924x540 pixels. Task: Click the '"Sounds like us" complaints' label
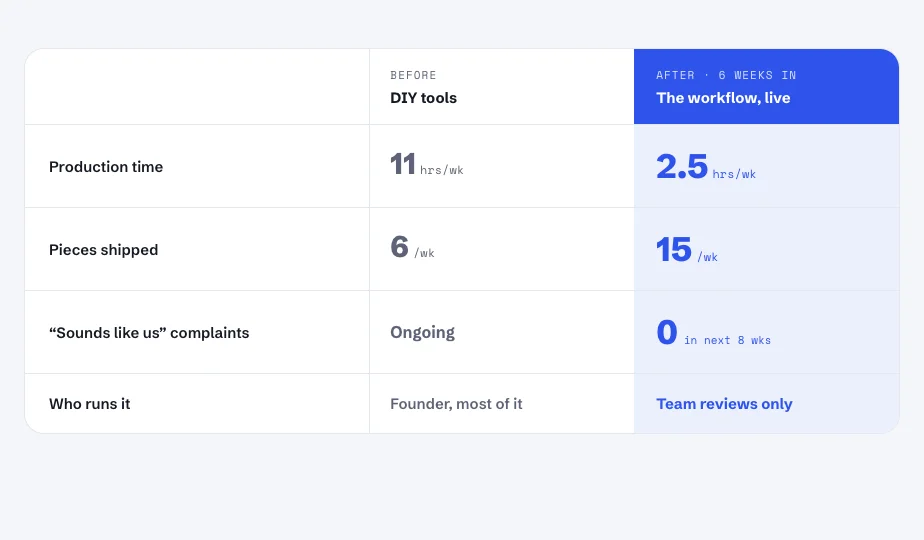[149, 333]
